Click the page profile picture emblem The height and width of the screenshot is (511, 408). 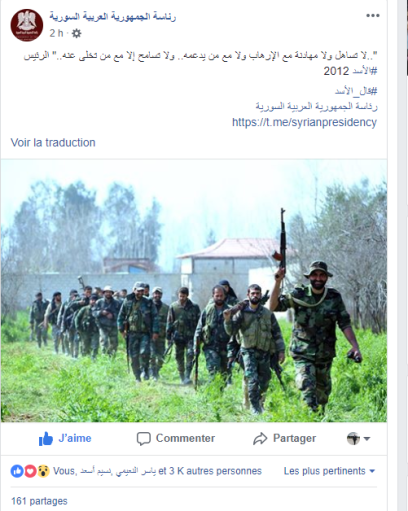(x=27, y=25)
